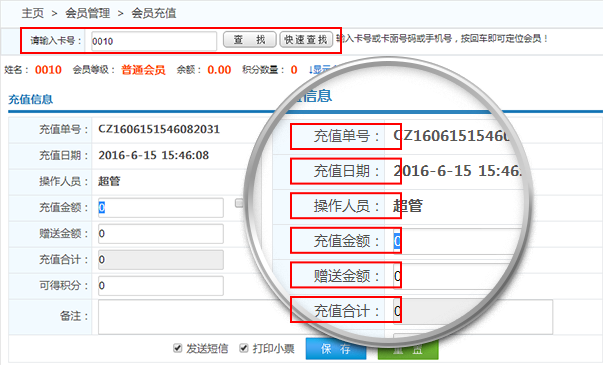This screenshot has width=603, height=365.
Task: Tick the small checkbox beside recharge amount
Action: 239,203
